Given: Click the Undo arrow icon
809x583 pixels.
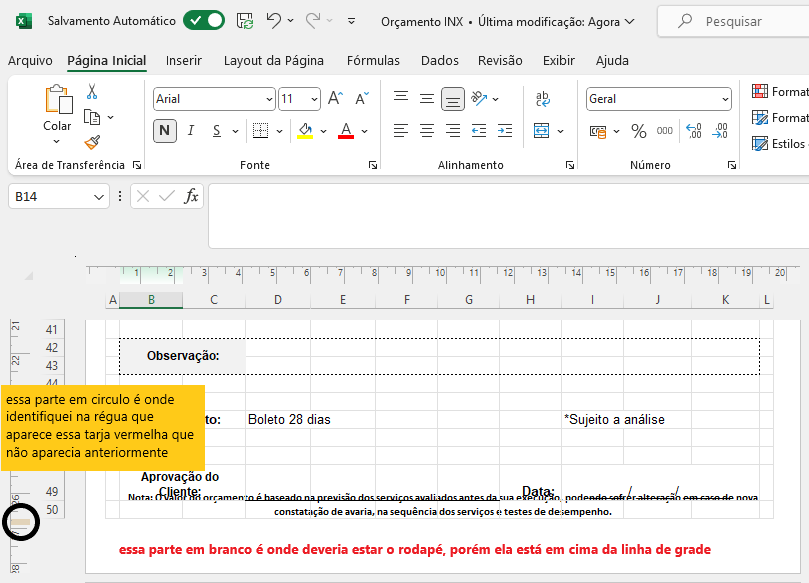Looking at the screenshot, I should (x=273, y=21).
